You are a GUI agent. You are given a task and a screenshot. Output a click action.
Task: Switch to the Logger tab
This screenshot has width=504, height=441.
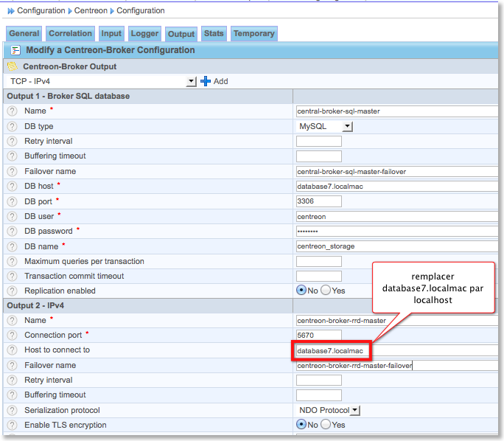point(144,33)
